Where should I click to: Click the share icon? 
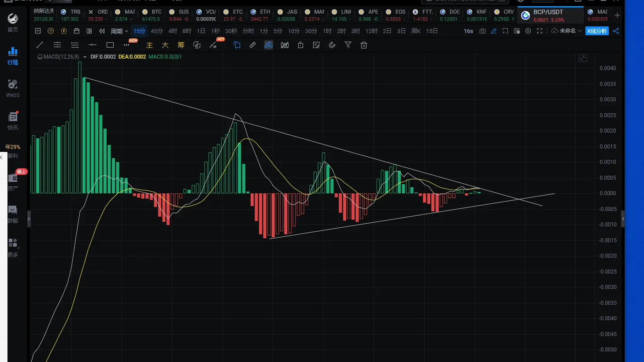pos(616,31)
